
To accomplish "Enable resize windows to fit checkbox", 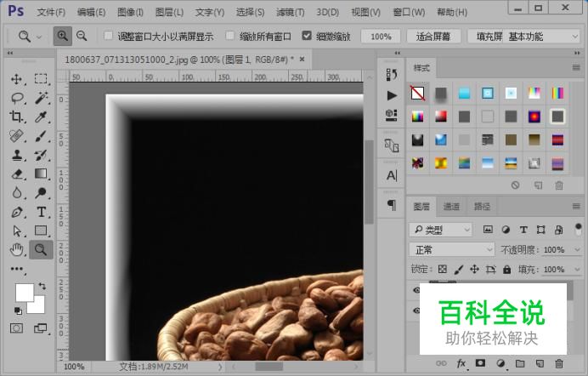I will pos(108,36).
